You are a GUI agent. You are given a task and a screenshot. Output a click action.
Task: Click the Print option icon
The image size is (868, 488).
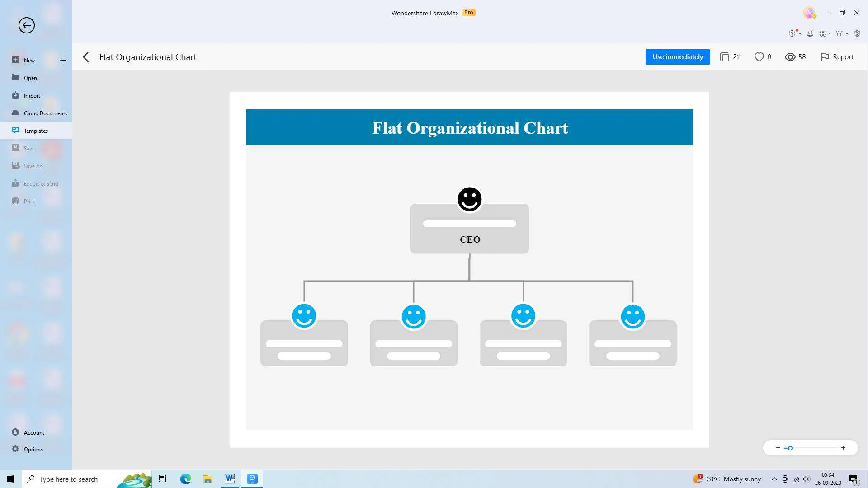(15, 201)
